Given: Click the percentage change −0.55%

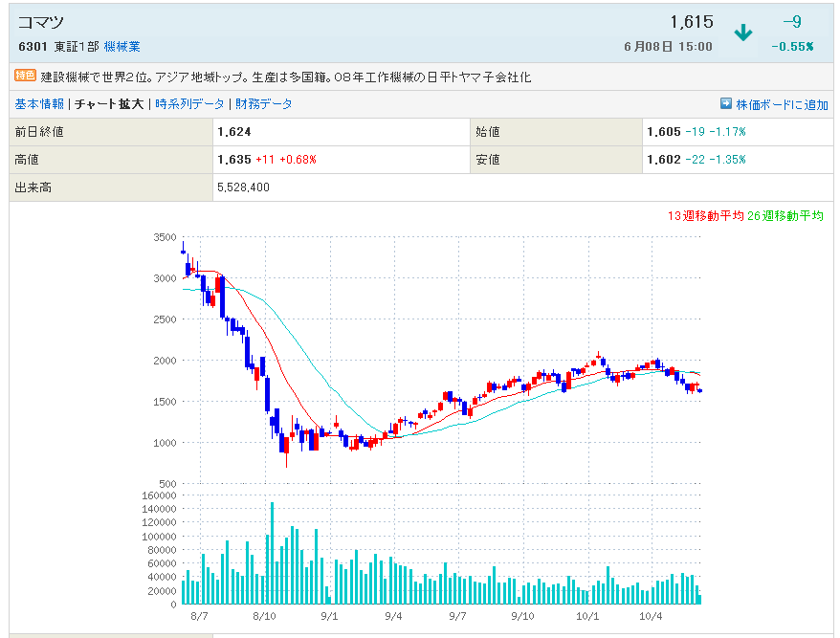Looking at the screenshot, I should [x=792, y=47].
